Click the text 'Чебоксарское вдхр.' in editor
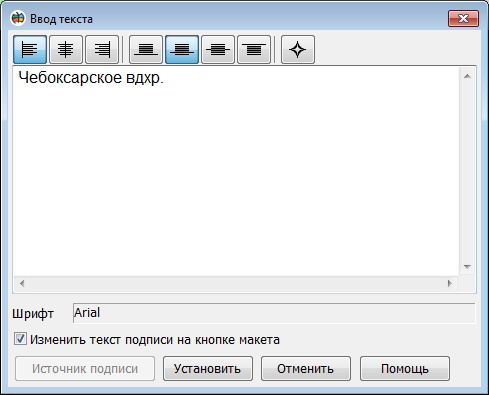489x395 pixels. (x=91, y=78)
